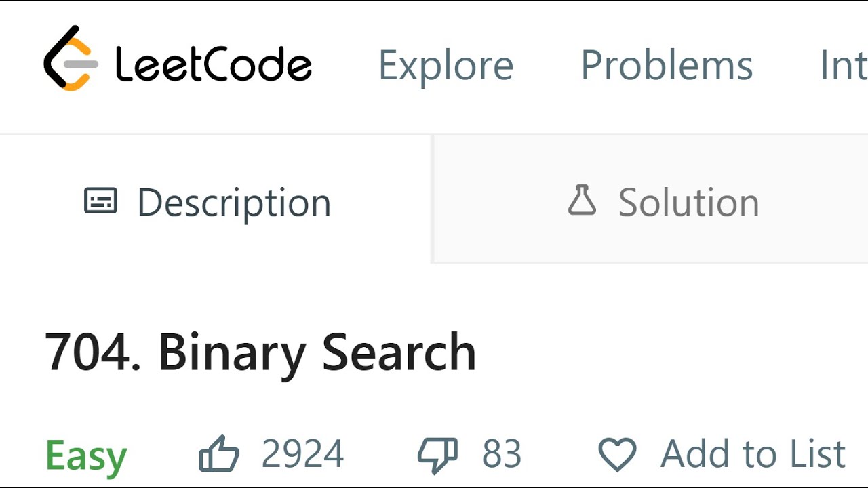Open the Solution tab label
Screen dimensions: 868x488
coord(688,202)
